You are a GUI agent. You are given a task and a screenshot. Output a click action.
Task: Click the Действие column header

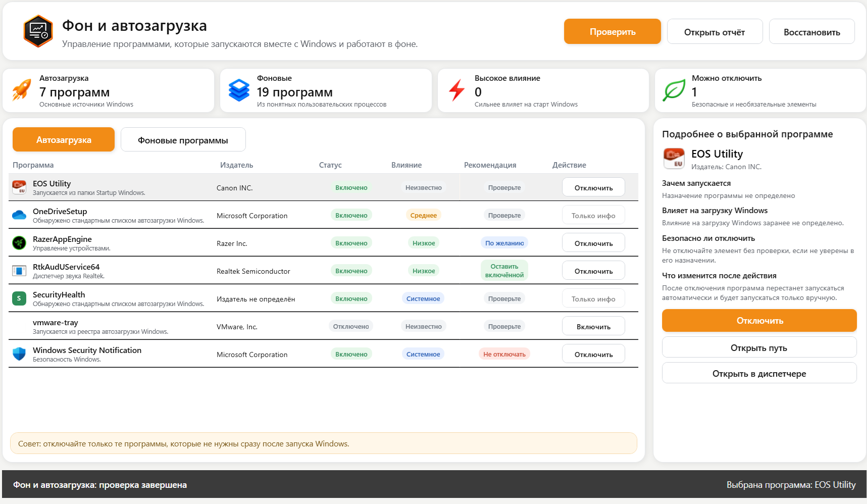pos(569,165)
